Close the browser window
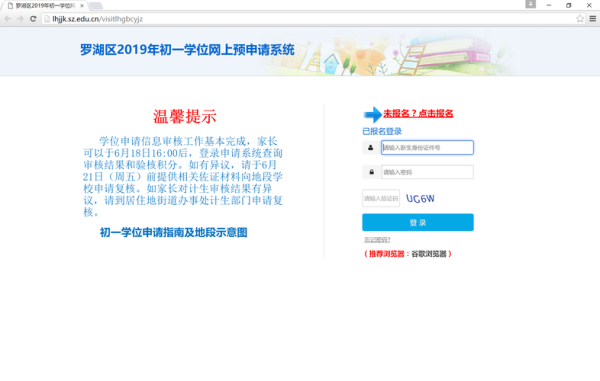The width and height of the screenshot is (600, 381). (589, 5)
